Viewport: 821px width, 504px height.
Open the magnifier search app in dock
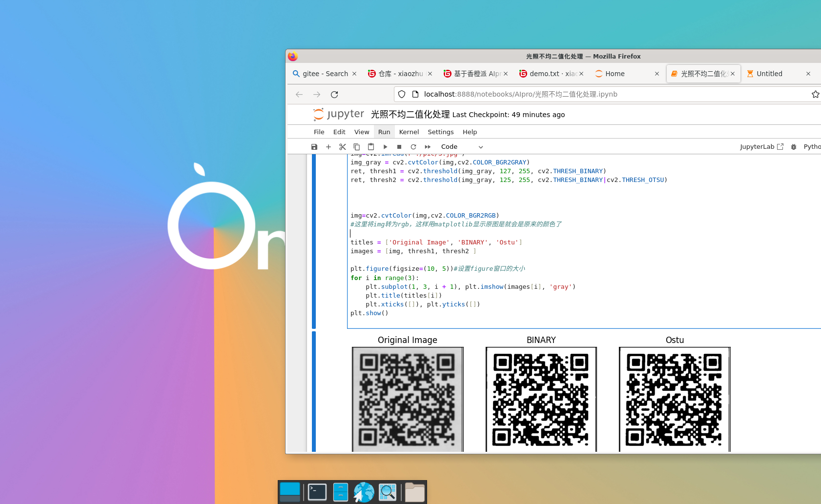point(388,492)
